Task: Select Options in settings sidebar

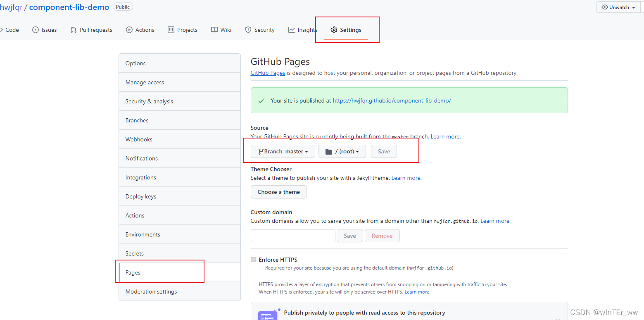Action: pos(180,63)
